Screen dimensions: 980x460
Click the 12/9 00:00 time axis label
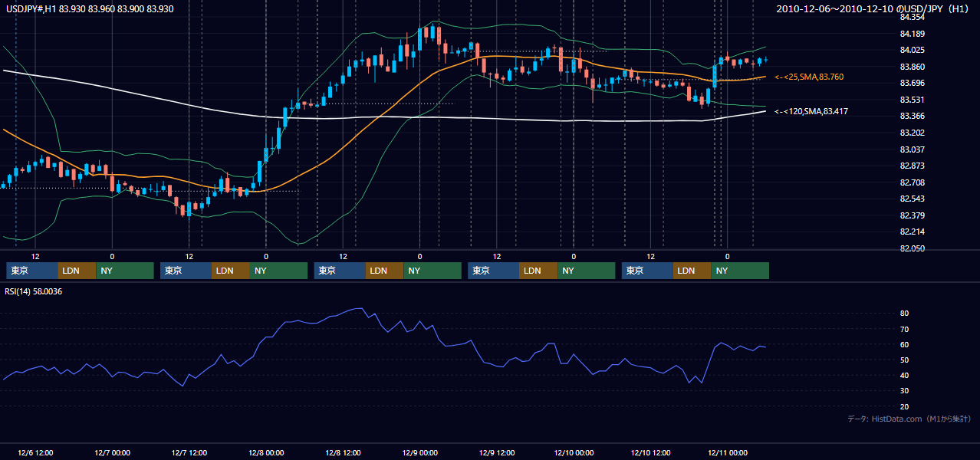point(419,452)
